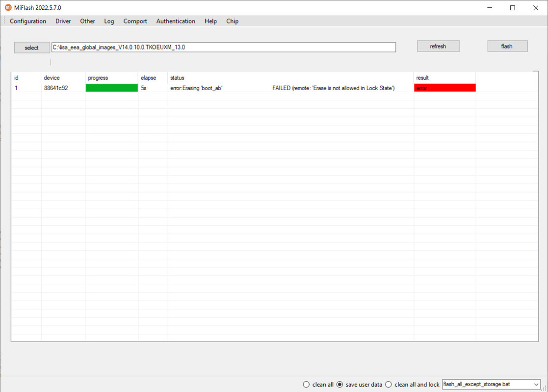The height and width of the screenshot is (392, 548).
Task: Open the Chip menu
Action: 233,21
